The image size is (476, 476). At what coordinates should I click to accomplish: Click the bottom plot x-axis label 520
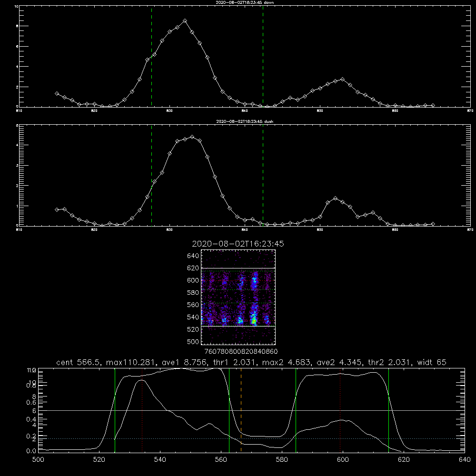click(99, 460)
